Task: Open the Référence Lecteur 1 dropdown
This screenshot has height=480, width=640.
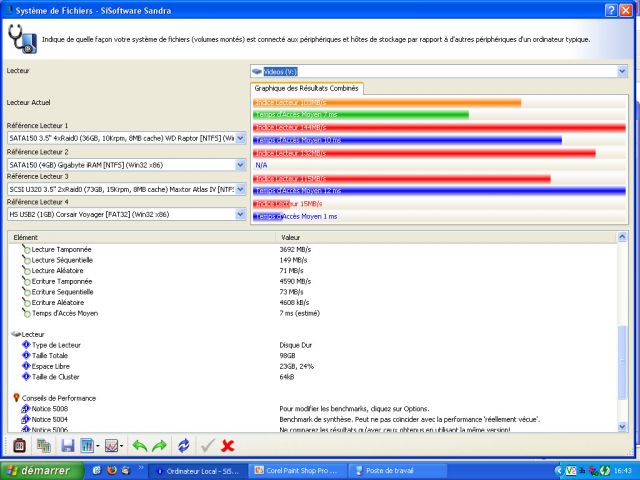Action: click(x=240, y=138)
